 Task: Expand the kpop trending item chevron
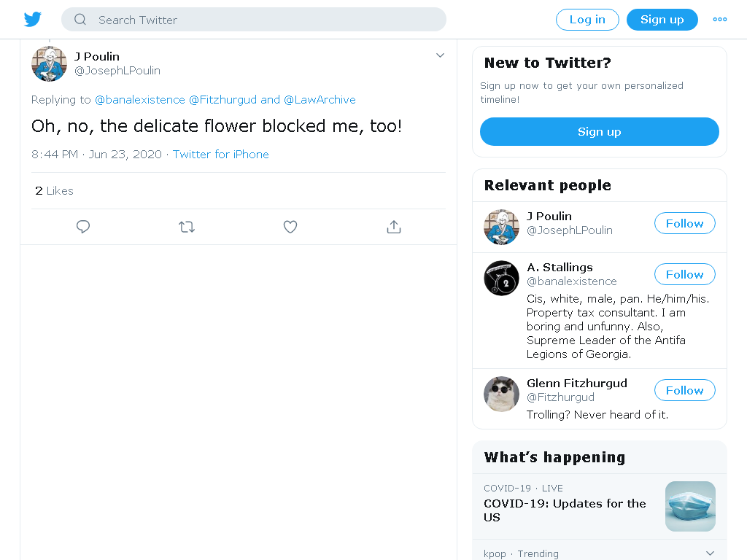tap(710, 553)
